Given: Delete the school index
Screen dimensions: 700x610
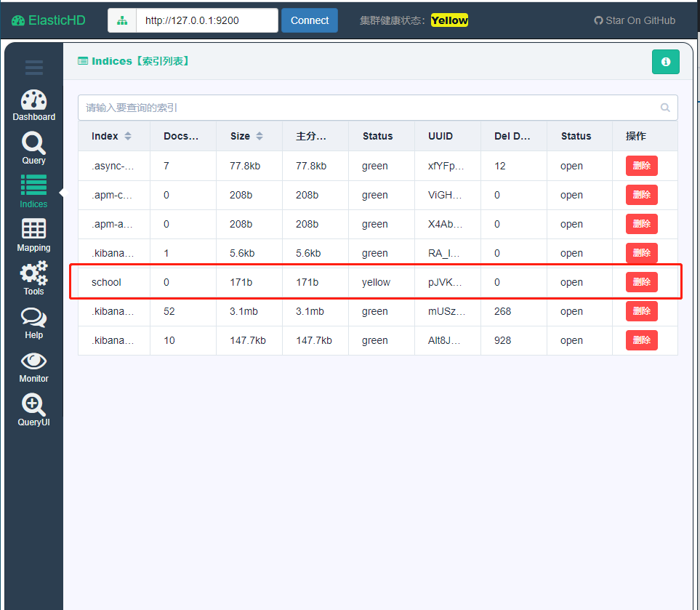Looking at the screenshot, I should pyautogui.click(x=642, y=282).
